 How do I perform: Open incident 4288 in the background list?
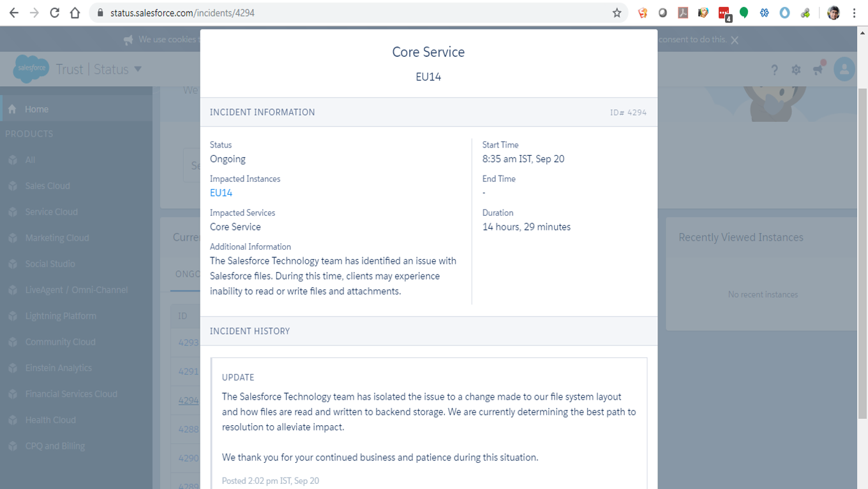point(189,429)
